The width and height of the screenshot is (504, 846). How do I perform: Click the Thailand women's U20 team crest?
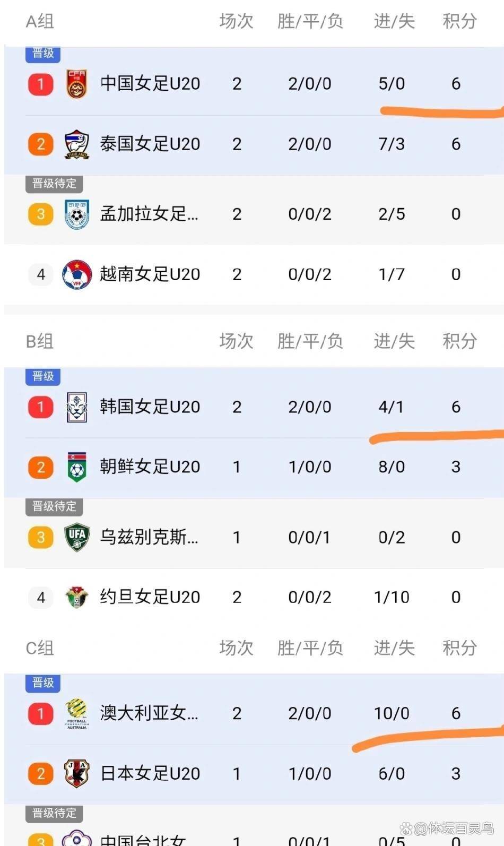point(77,144)
